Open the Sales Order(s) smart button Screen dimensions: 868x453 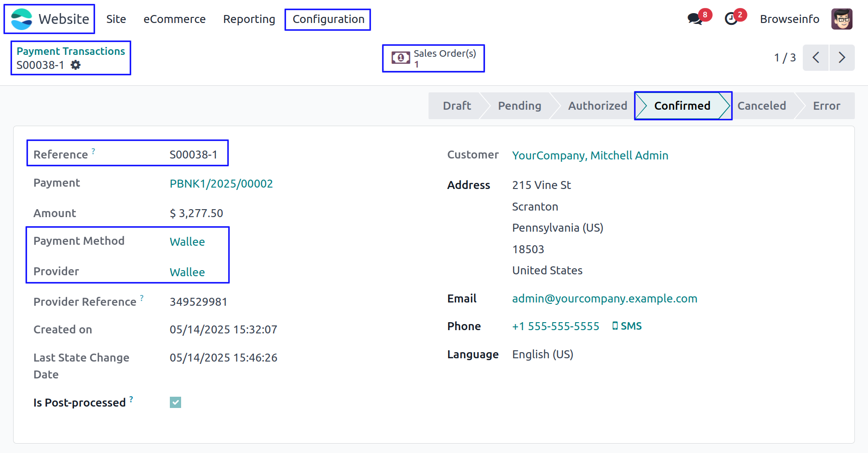click(x=434, y=58)
